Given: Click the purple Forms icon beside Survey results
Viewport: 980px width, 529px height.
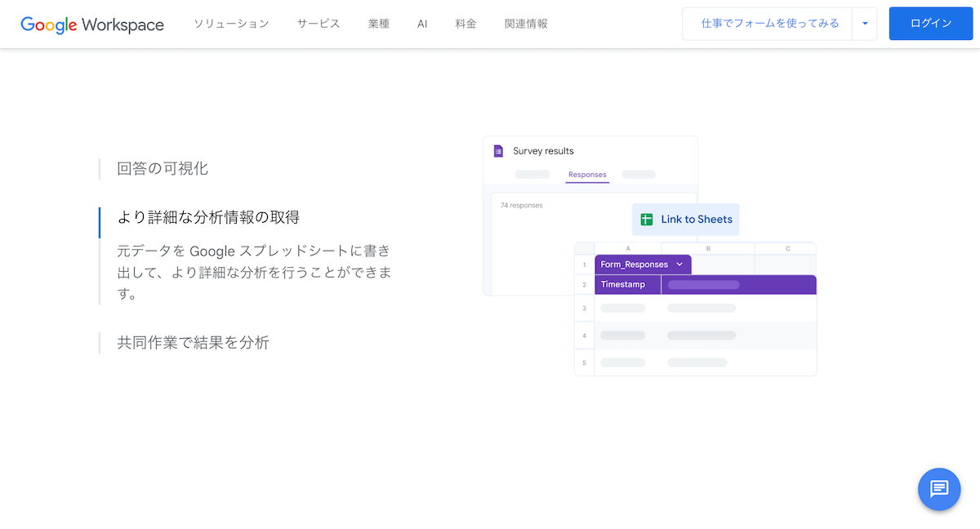Looking at the screenshot, I should tap(498, 151).
